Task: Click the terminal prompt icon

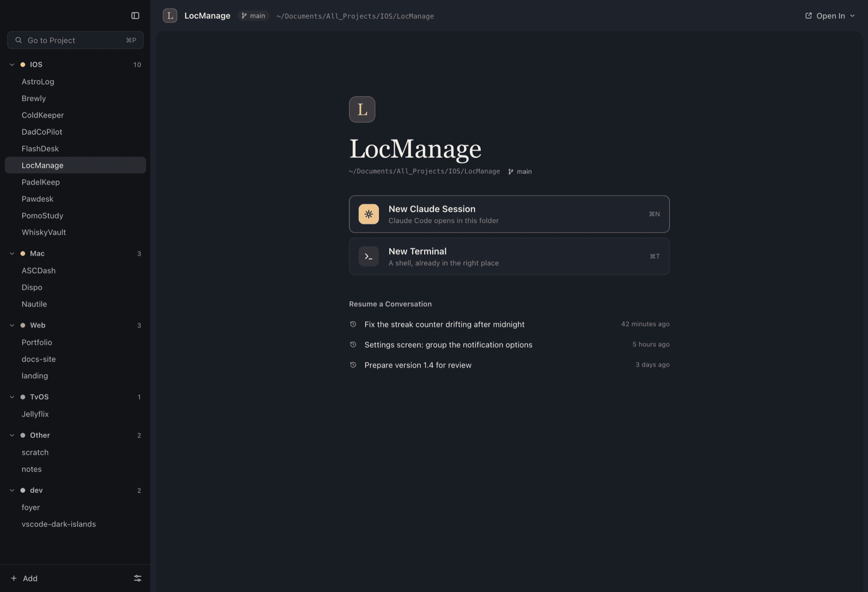Action: point(368,256)
